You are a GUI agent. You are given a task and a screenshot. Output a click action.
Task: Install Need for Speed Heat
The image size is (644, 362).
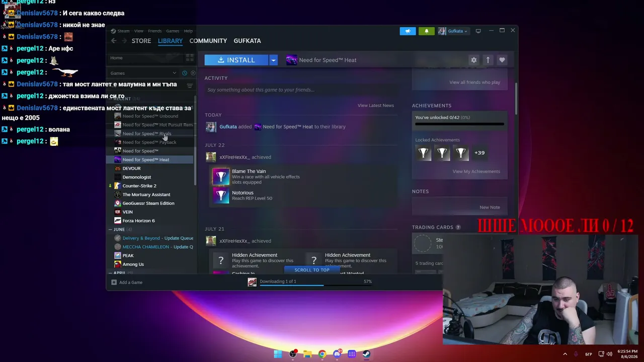pos(236,60)
